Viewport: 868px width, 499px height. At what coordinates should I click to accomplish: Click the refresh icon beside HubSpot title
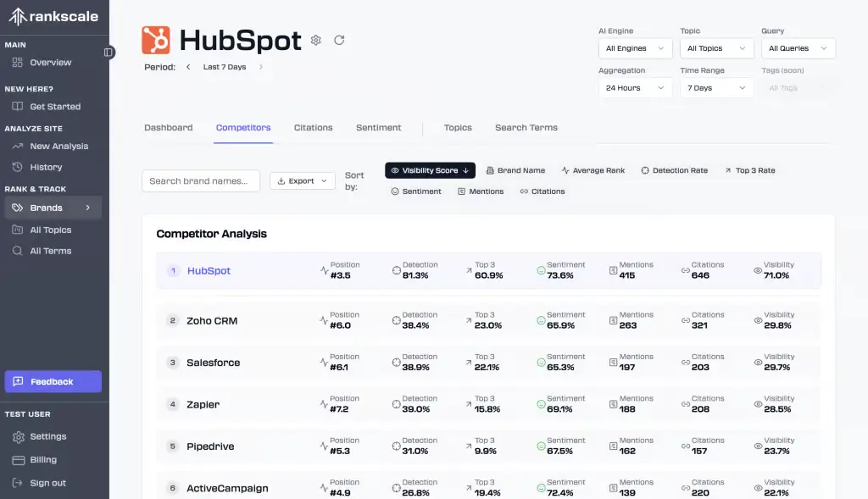click(339, 40)
